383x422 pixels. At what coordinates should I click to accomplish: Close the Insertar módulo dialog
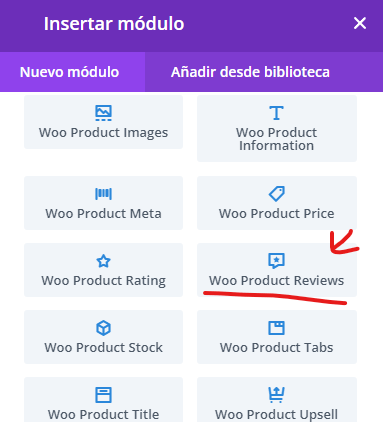360,23
